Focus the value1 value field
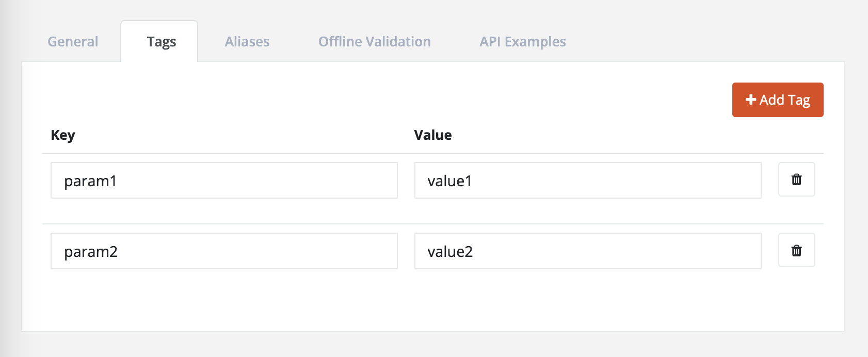The width and height of the screenshot is (868, 357). (x=588, y=181)
